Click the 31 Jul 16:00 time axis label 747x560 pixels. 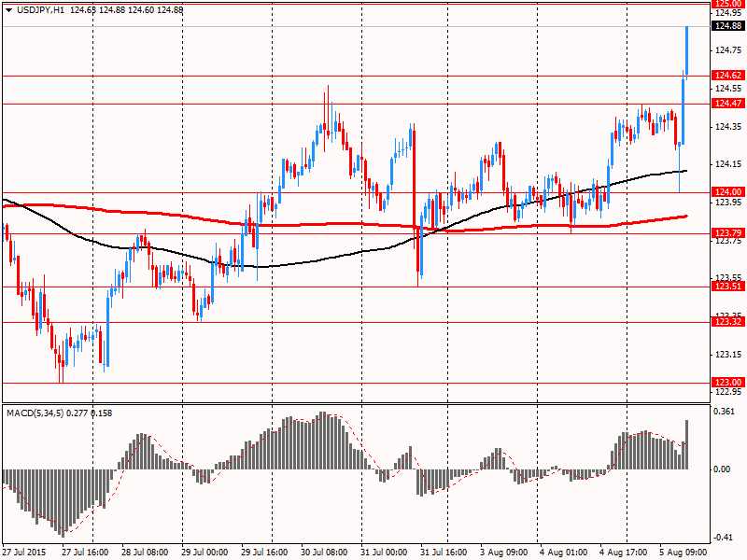[444, 553]
